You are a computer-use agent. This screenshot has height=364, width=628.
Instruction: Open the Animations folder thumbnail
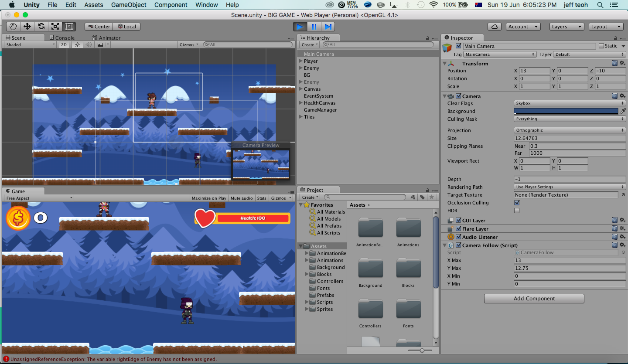pyautogui.click(x=408, y=227)
